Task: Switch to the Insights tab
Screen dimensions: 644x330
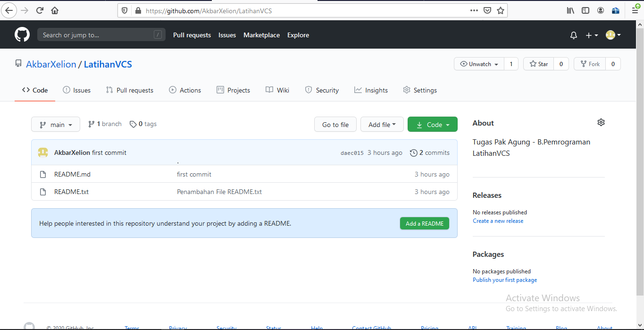Action: (371, 90)
